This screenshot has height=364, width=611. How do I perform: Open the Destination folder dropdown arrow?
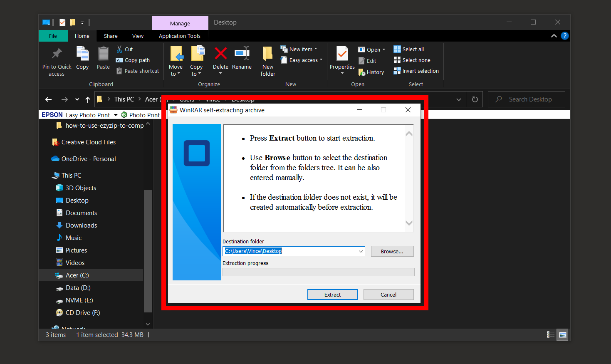coord(360,251)
